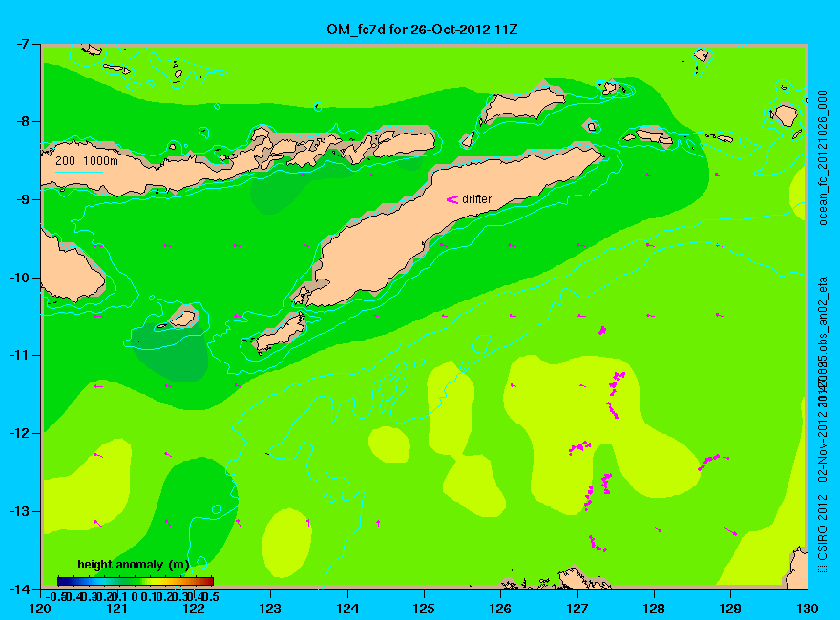Screen dimensions: 840x620
Task: Click the magenta drifter arrow marker in legend
Action: click(x=452, y=199)
